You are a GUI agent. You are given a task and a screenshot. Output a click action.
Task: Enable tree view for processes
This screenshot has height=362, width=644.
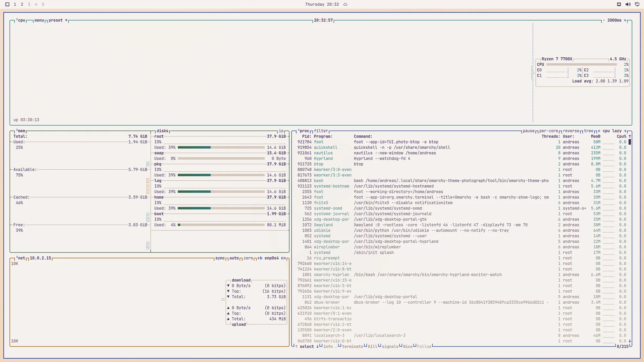[x=589, y=131]
